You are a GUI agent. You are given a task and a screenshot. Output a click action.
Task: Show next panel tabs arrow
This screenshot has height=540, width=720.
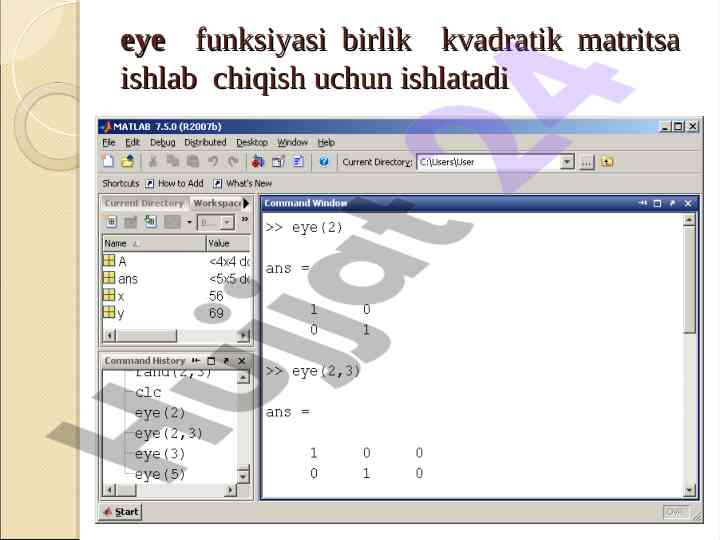click(x=246, y=203)
